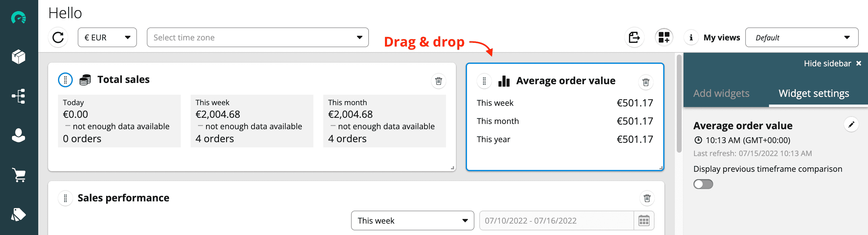The width and height of the screenshot is (868, 235).
Task: Click the refresh dashboard icon
Action: (58, 37)
